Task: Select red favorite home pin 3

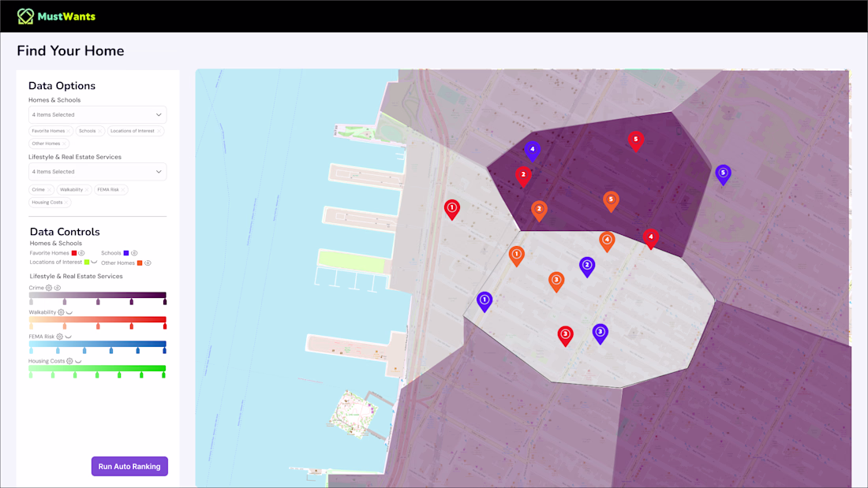Action: 565,335
